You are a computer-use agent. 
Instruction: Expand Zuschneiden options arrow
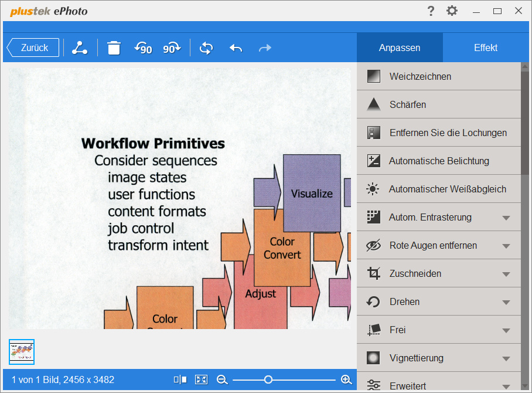(x=506, y=274)
